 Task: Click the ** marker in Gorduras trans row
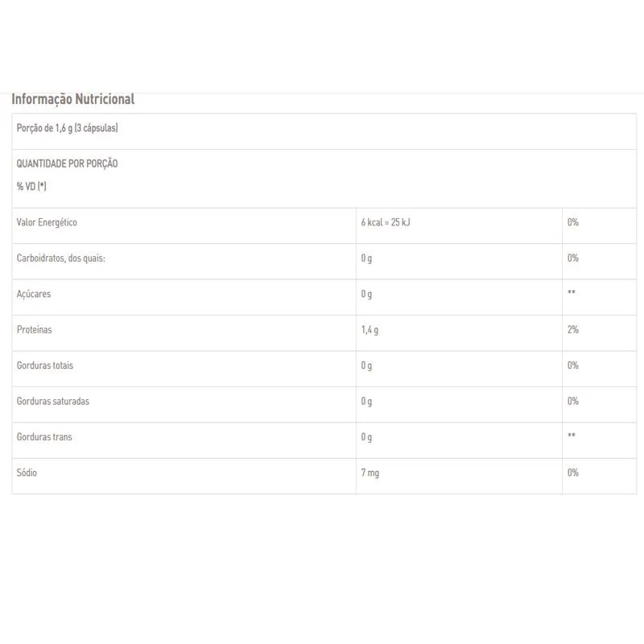tap(572, 437)
